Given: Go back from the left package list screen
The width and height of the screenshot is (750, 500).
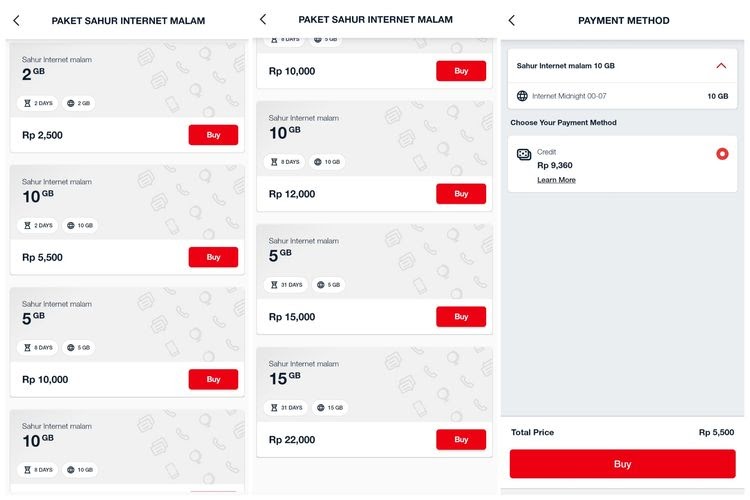Looking at the screenshot, I should pos(16,20).
